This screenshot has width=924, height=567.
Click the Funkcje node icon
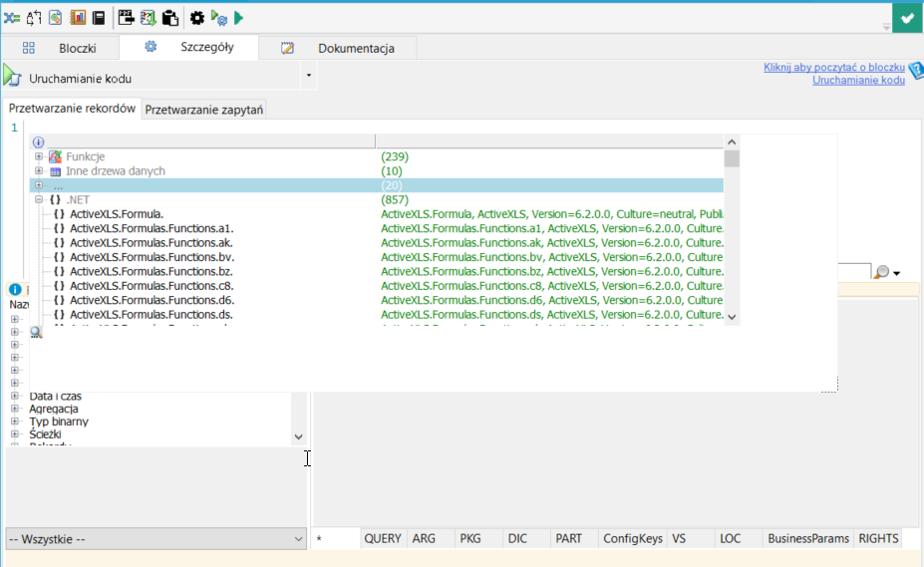pos(56,156)
